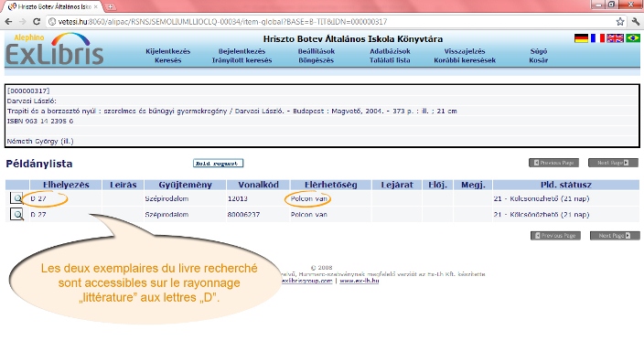Open Korábbi keresések menu entry
Viewport: 644px width, 362px height.
click(465, 60)
